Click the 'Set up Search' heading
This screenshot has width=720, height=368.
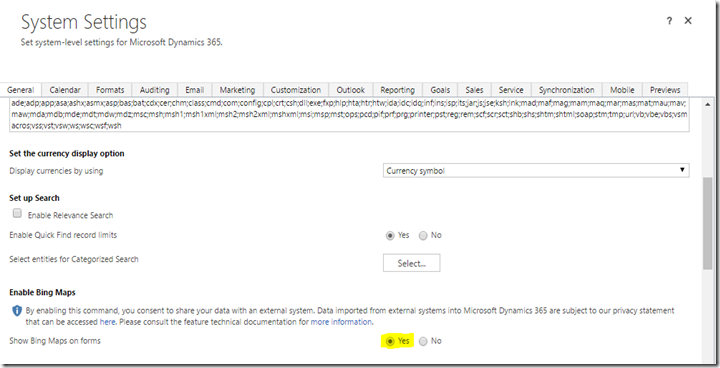click(x=34, y=198)
